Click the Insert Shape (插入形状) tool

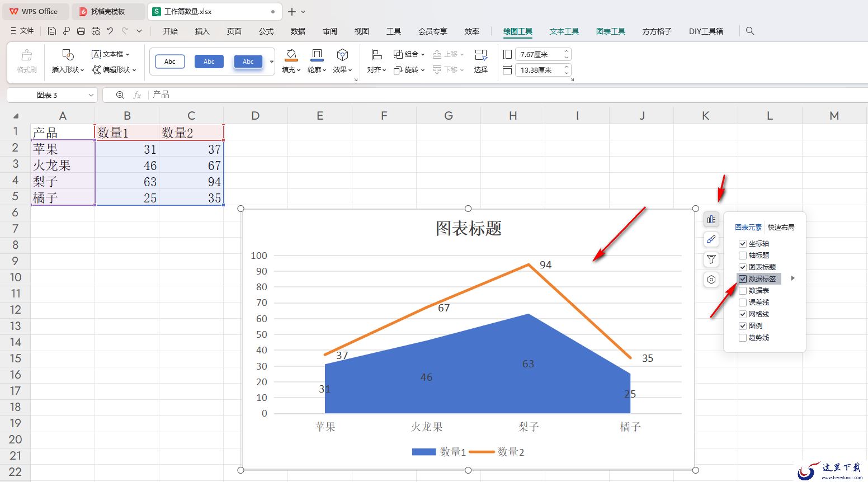[68, 62]
